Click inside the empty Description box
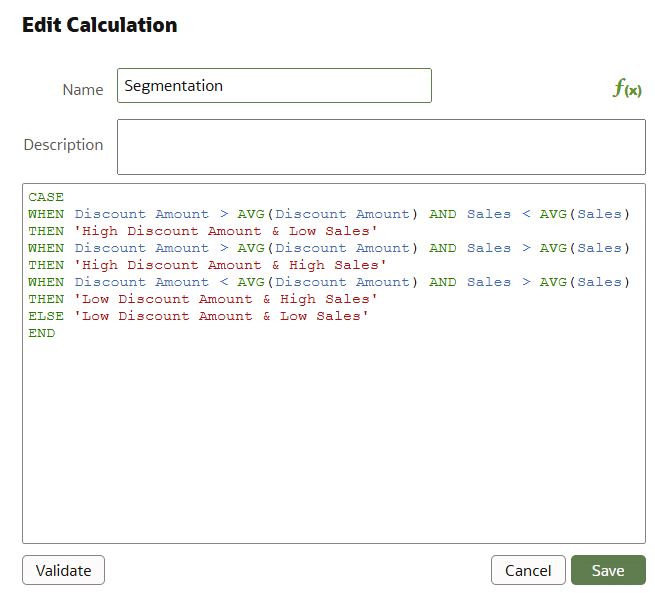The width and height of the screenshot is (655, 593). 381,147
